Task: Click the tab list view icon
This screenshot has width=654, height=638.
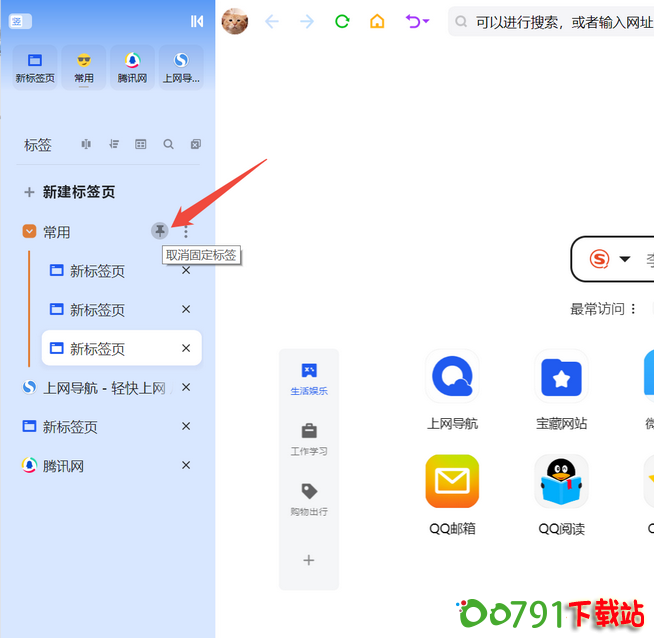Action: coord(141,144)
